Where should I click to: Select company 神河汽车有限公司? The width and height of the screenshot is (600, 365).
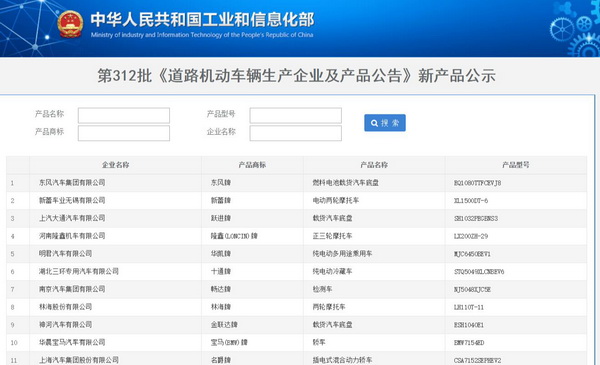[65, 324]
